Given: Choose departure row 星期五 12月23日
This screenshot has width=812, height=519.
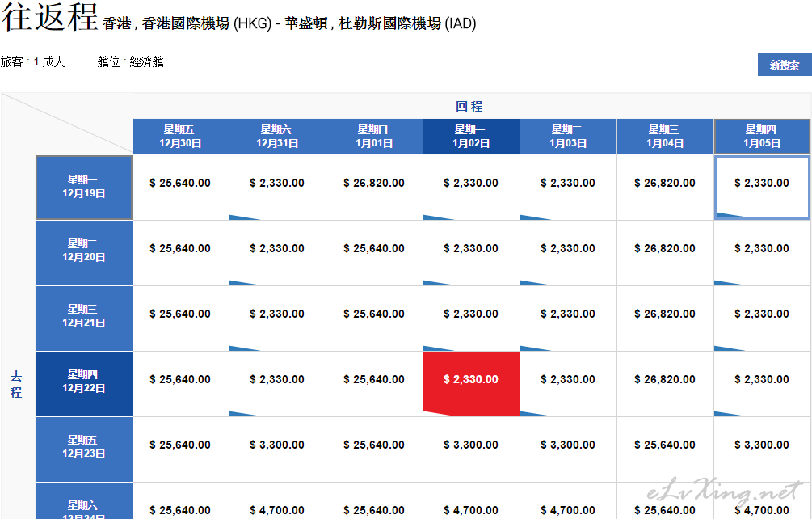Looking at the screenshot, I should (x=83, y=448).
